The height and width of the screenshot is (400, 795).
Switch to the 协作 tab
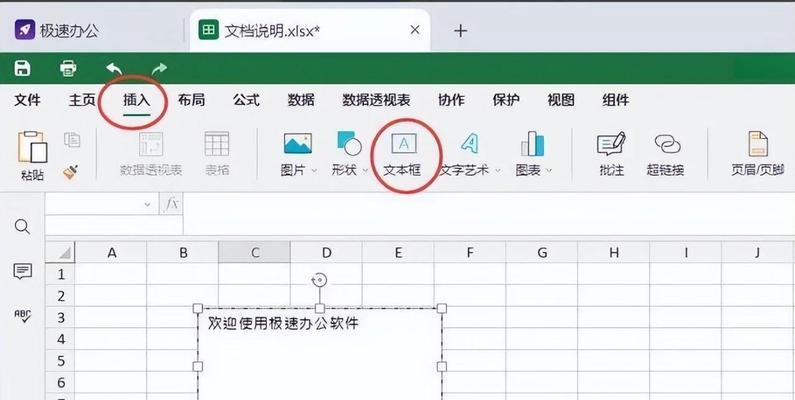pyautogui.click(x=451, y=100)
